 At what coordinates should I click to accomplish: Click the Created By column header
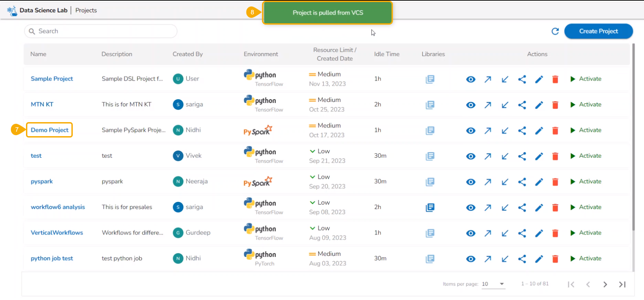pos(188,54)
